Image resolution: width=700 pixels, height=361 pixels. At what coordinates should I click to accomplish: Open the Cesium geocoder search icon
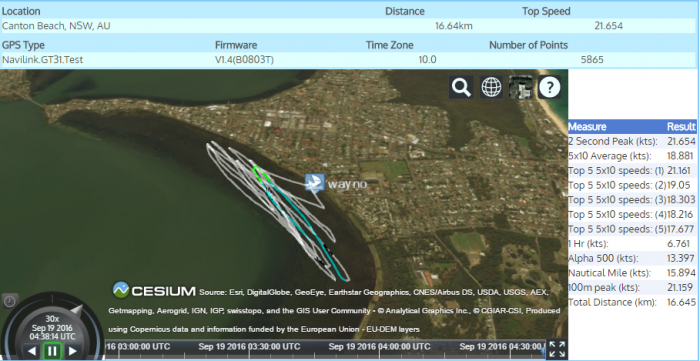pyautogui.click(x=461, y=87)
